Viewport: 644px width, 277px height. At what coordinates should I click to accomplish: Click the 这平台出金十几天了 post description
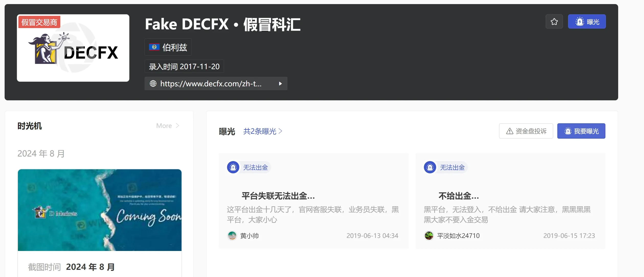pos(313,215)
